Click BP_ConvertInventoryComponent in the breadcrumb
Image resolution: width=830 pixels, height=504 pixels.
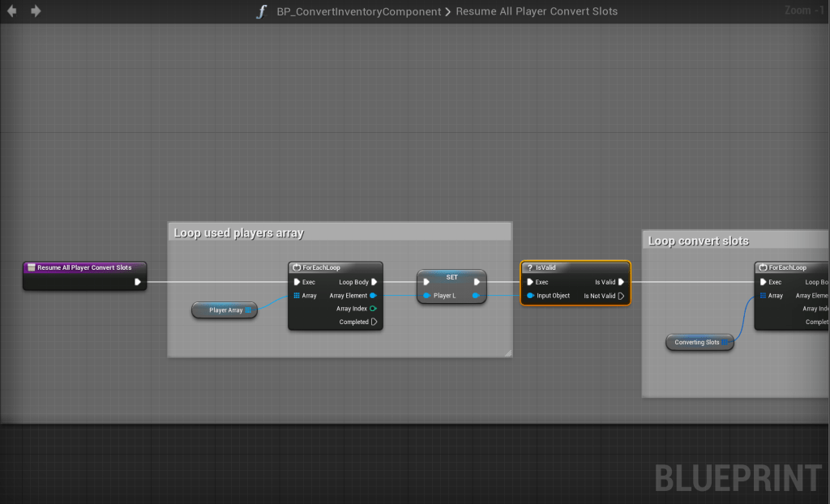click(x=359, y=11)
